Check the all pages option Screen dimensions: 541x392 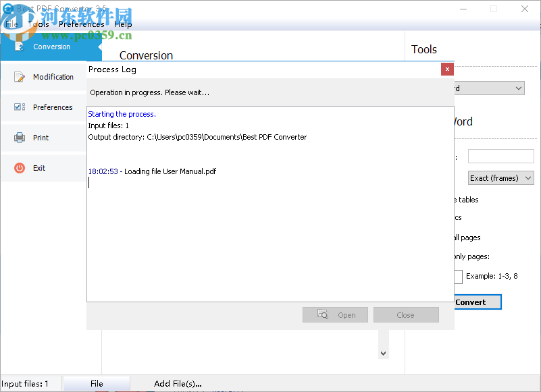pyautogui.click(x=467, y=237)
